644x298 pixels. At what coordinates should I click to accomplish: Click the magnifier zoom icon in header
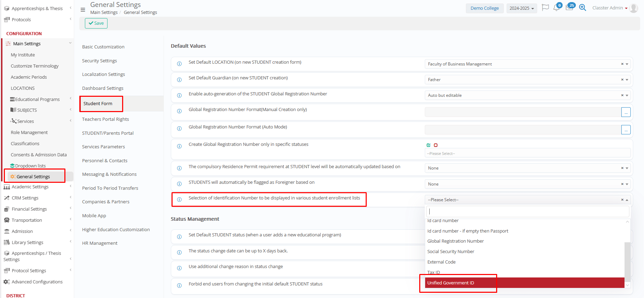point(582,8)
